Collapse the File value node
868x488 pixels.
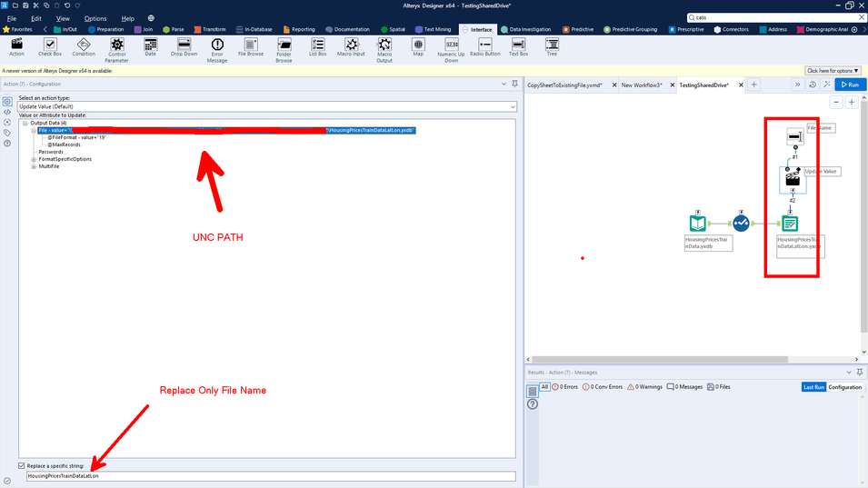34,131
